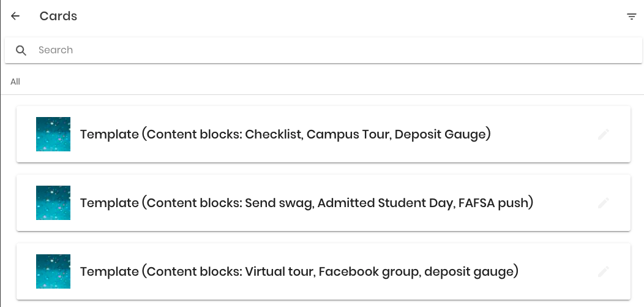Edit the Virtual tour template via pencil icon
This screenshot has width=644, height=307.
(x=603, y=271)
